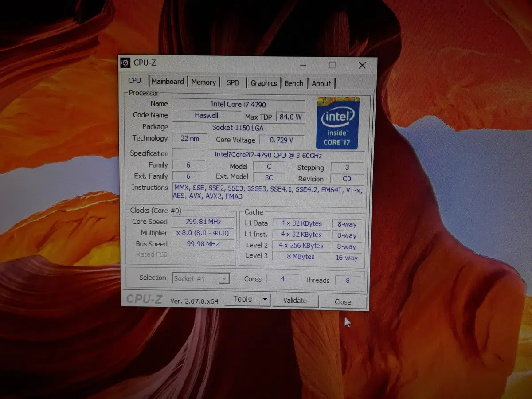The height and width of the screenshot is (399, 532).
Task: Click the Level 2 '8-way' associativity
Action: click(x=347, y=246)
